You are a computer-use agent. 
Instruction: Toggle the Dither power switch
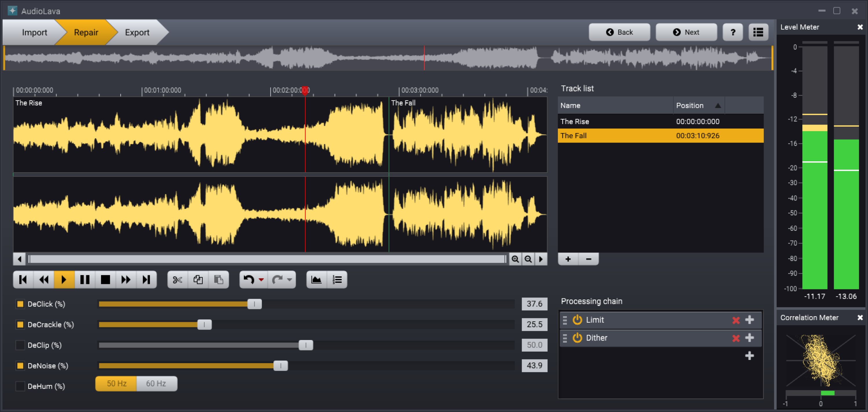click(577, 338)
